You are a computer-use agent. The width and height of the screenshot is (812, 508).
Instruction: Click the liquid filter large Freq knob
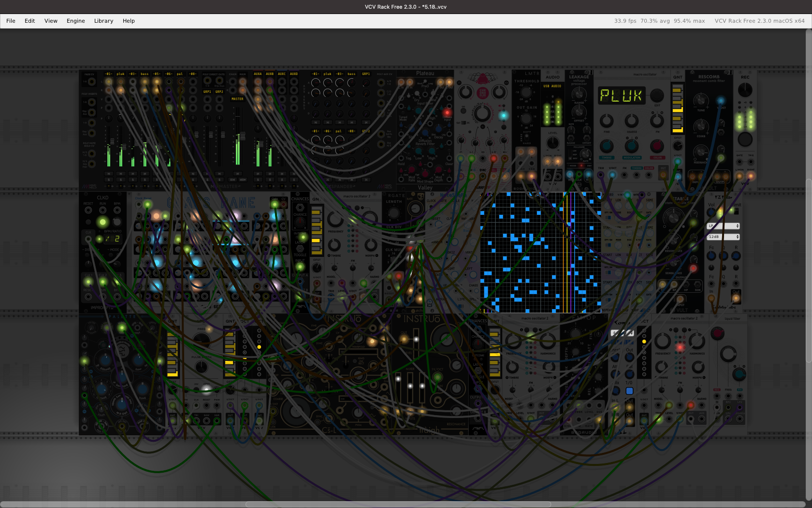click(728, 355)
